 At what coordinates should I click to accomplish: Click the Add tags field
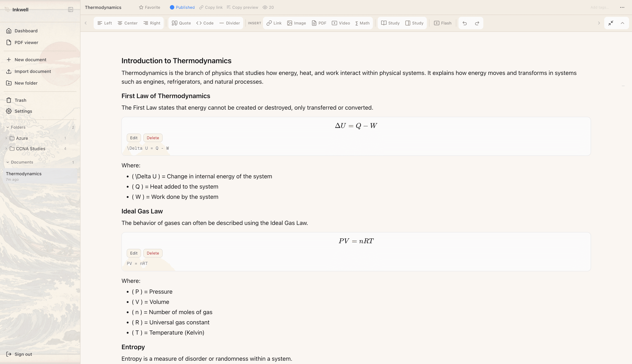[x=599, y=7]
